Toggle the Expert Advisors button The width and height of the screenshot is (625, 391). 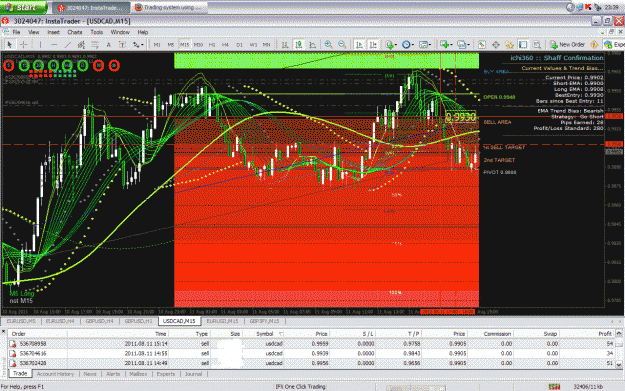pyautogui.click(x=614, y=45)
